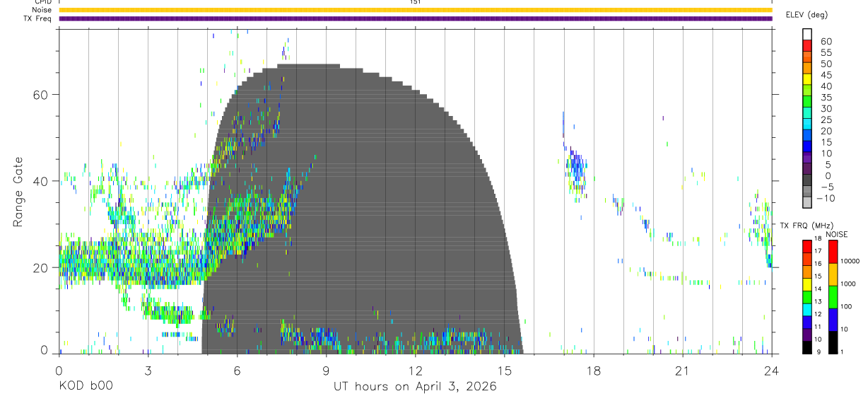Click the "KOD b00" radar label

pos(86,386)
